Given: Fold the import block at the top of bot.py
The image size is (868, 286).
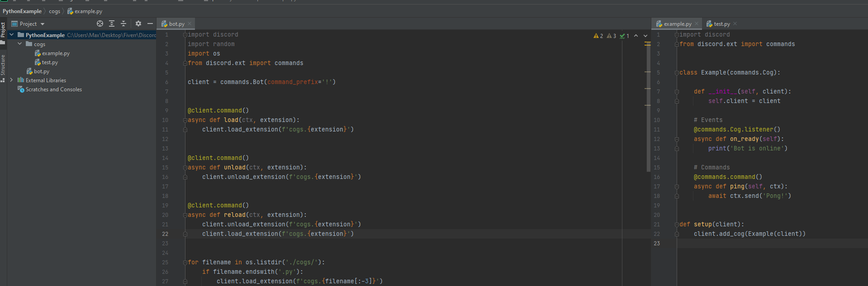Looking at the screenshot, I should (x=185, y=35).
